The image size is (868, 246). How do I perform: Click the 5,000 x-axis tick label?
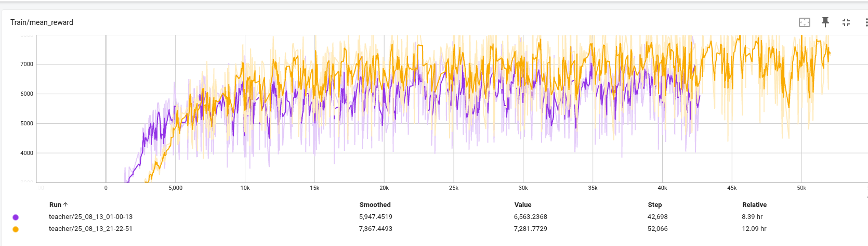pos(176,188)
